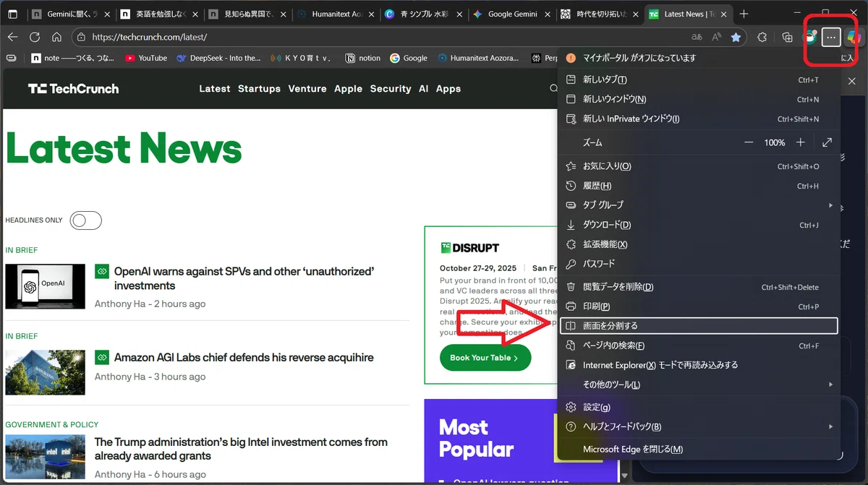
Task: Open the read aloud icon in address bar
Action: (x=717, y=37)
